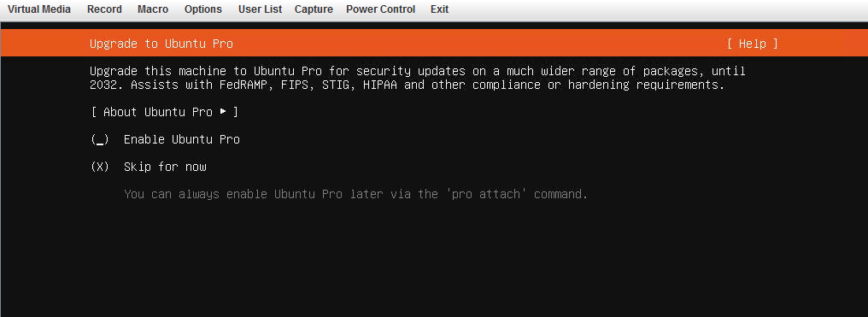Viewport: 868px width, 317px height.
Task: Click the arrow icon beside About Ubuntu Pro
Action: (223, 112)
